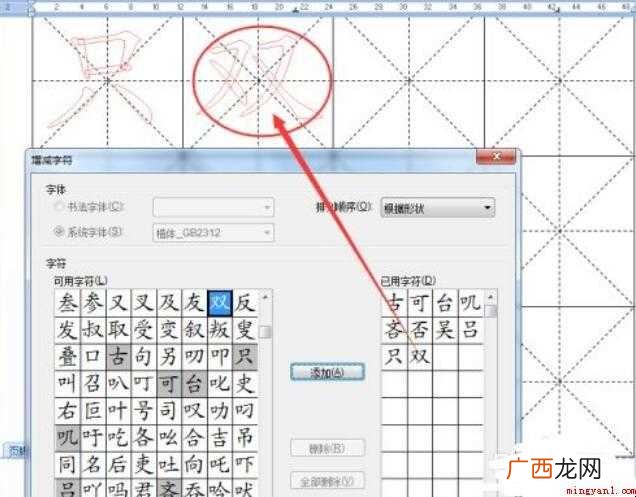Screen dimensions: 636x497
Task: Select 取 in available characters grid
Action: coord(118,330)
